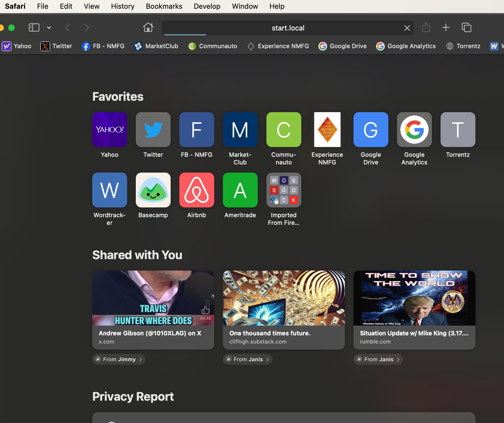This screenshot has height=423, width=504.
Task: Toggle the Safari sidebar
Action: [x=34, y=27]
